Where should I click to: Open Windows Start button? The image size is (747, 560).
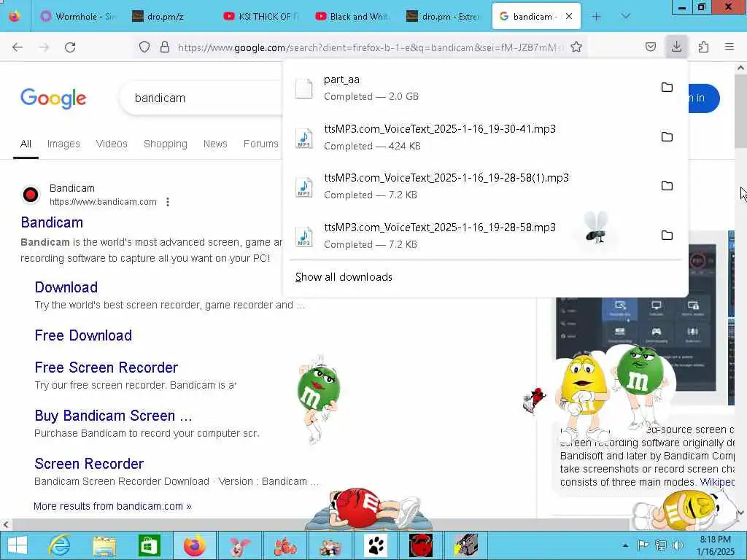coord(18,545)
